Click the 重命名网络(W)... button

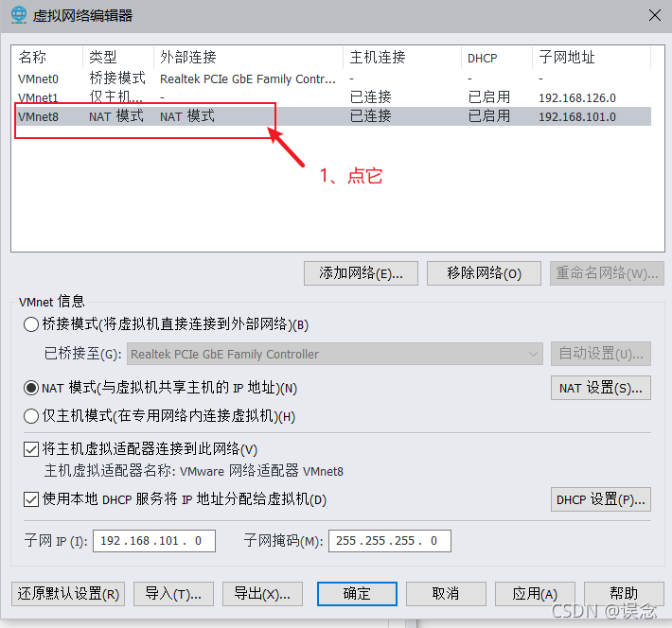607,273
